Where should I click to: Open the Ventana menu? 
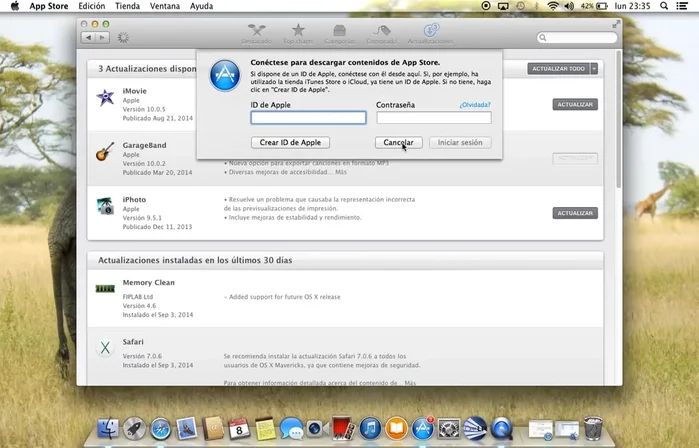pyautogui.click(x=164, y=6)
